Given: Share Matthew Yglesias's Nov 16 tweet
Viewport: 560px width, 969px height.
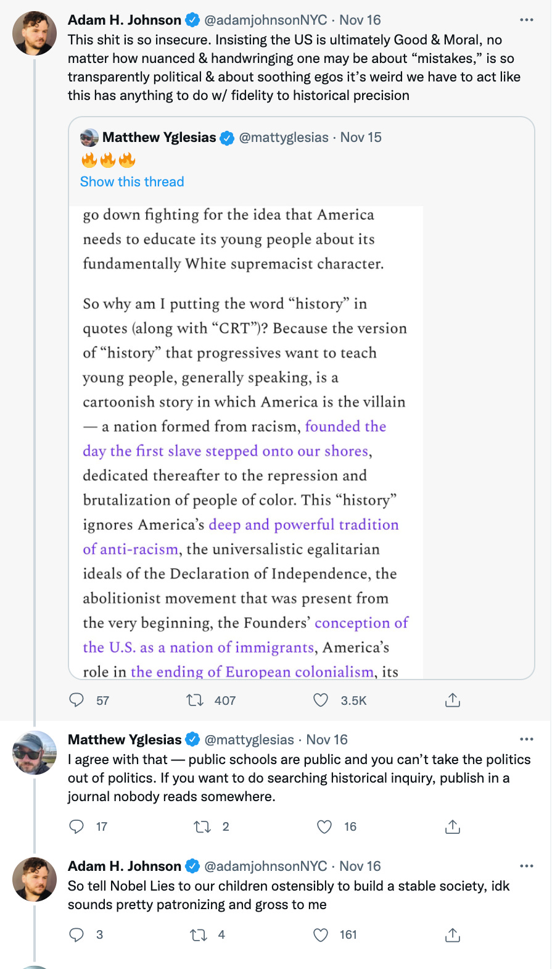Looking at the screenshot, I should tap(453, 826).
